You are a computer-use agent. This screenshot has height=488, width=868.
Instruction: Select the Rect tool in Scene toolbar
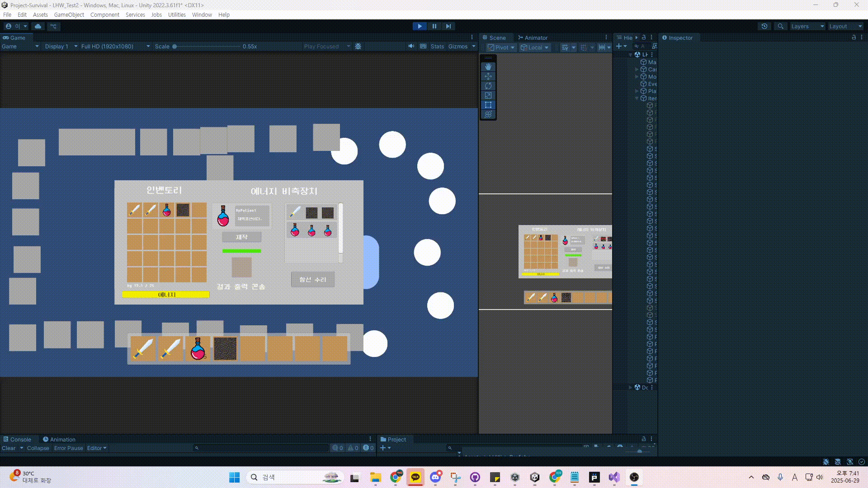tap(488, 105)
